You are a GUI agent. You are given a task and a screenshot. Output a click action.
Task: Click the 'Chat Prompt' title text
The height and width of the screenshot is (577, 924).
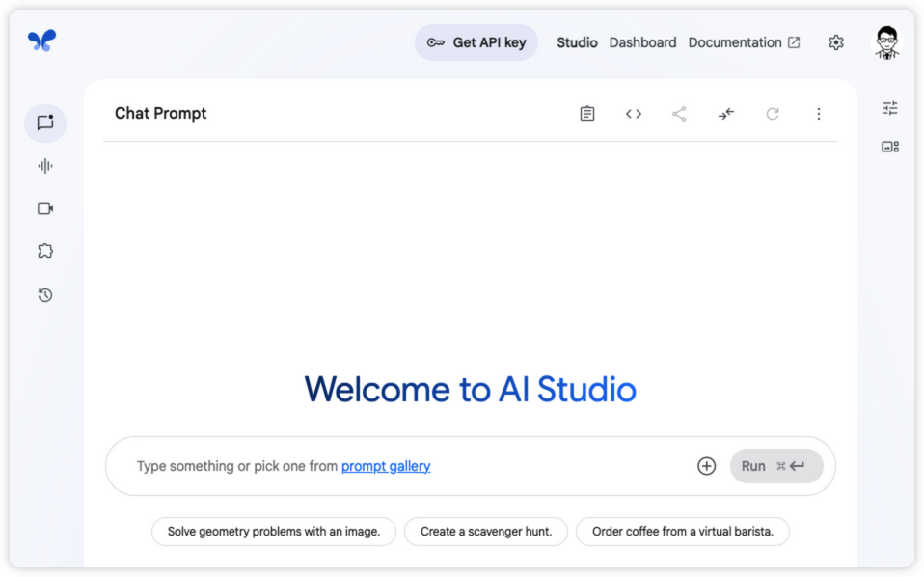pos(160,113)
